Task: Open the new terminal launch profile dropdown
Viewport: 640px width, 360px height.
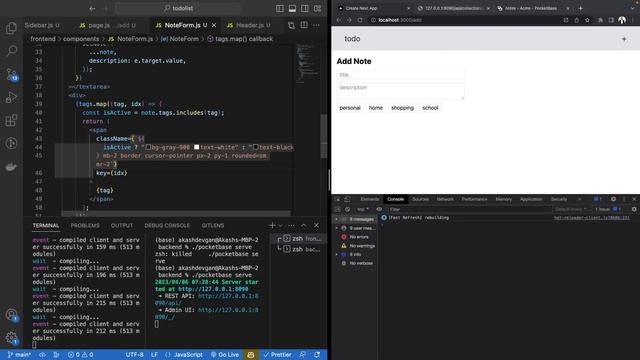Action: click(x=280, y=225)
